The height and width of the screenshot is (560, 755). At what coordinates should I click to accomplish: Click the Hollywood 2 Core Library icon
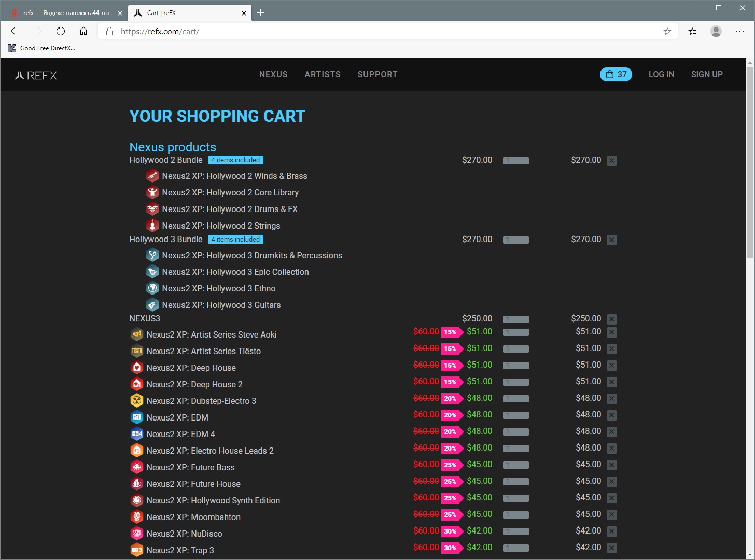coord(152,192)
